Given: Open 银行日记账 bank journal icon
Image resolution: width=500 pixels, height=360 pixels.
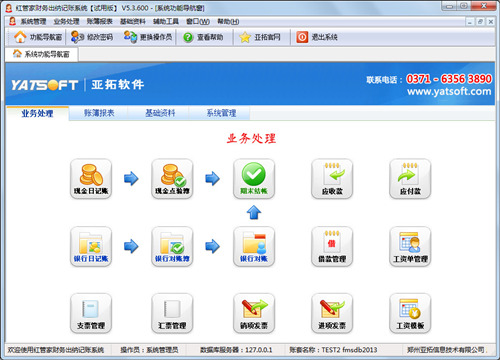Looking at the screenshot, I should coord(91,247).
